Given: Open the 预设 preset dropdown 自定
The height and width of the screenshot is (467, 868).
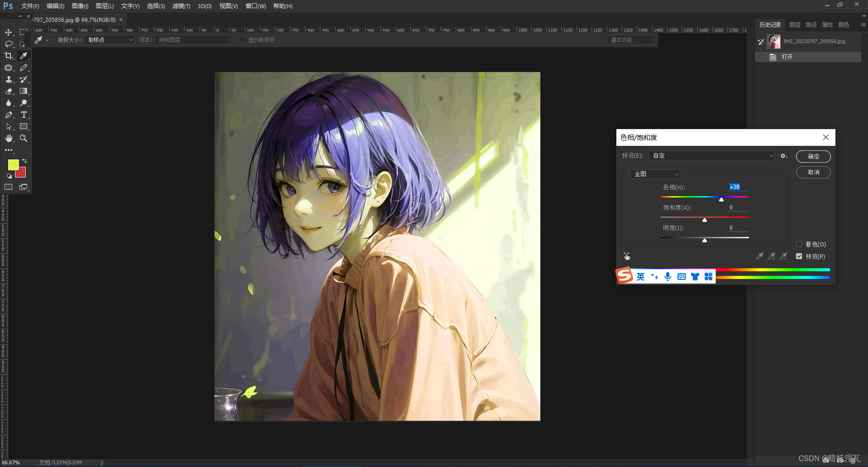Looking at the screenshot, I should click(712, 156).
